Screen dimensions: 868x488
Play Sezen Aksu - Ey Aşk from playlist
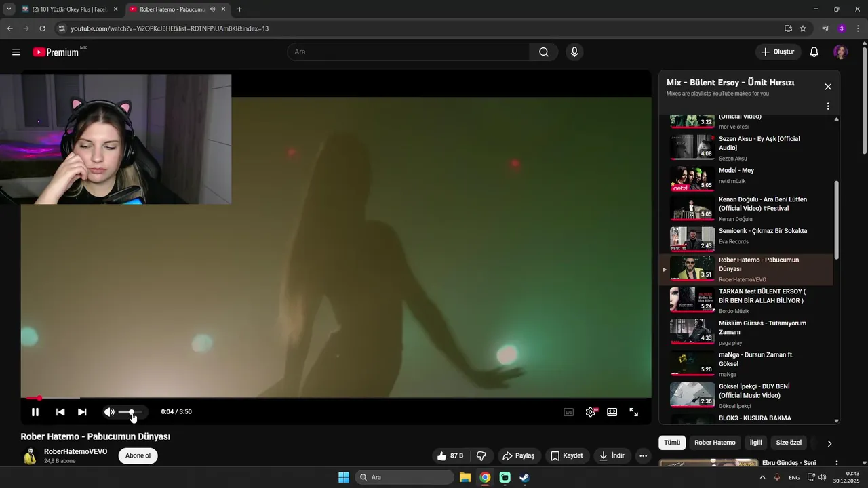click(746, 147)
